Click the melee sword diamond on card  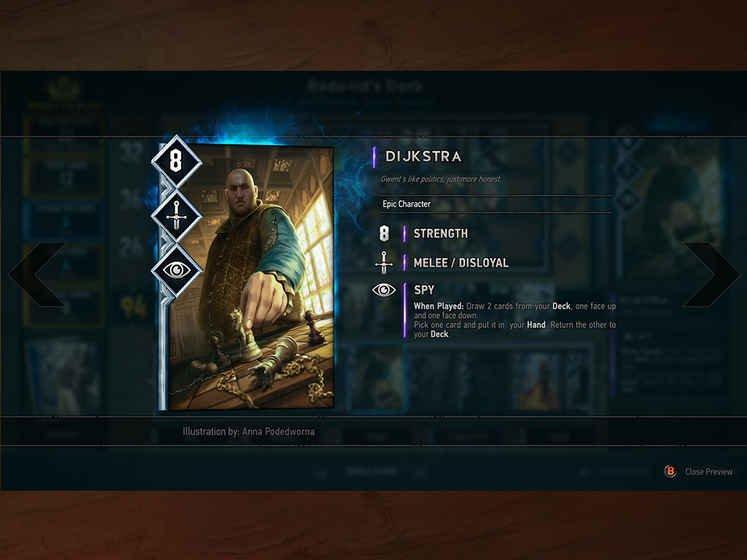[x=176, y=215]
